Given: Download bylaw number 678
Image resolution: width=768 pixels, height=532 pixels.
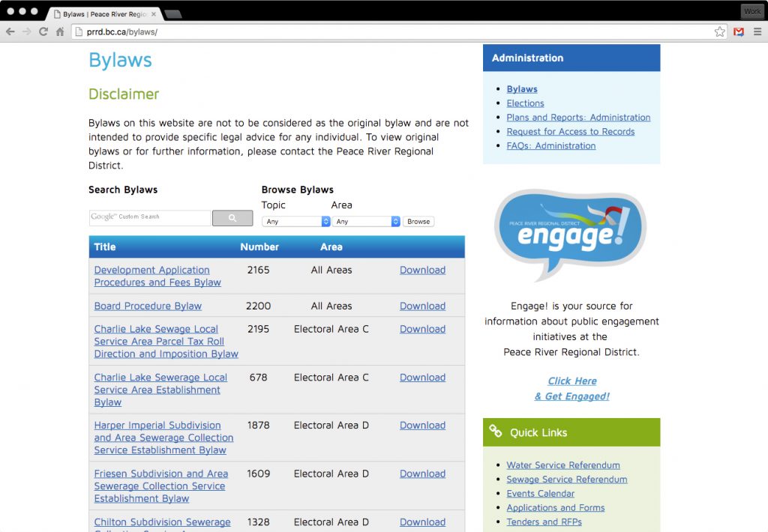Looking at the screenshot, I should click(x=423, y=378).
